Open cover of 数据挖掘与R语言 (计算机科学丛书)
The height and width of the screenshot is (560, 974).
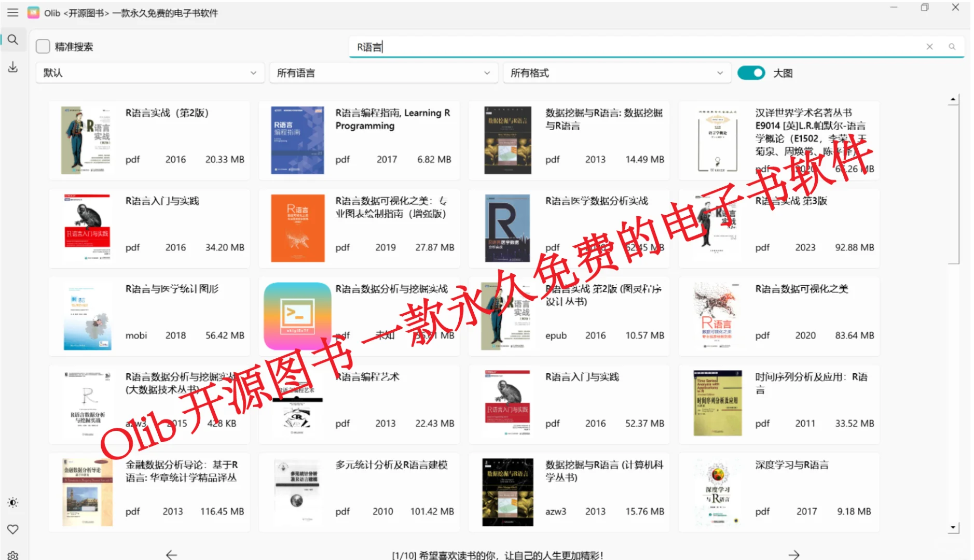[x=507, y=492]
